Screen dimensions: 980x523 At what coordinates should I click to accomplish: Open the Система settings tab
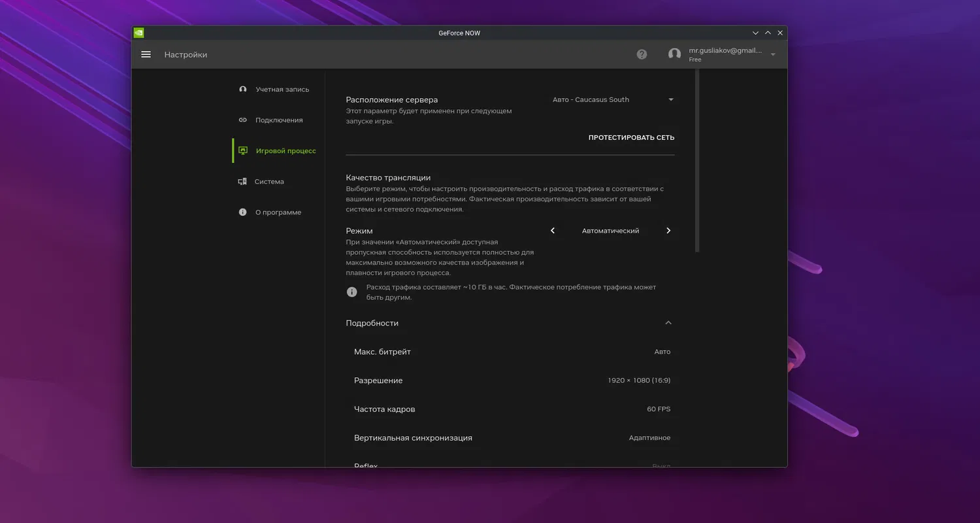(278, 181)
